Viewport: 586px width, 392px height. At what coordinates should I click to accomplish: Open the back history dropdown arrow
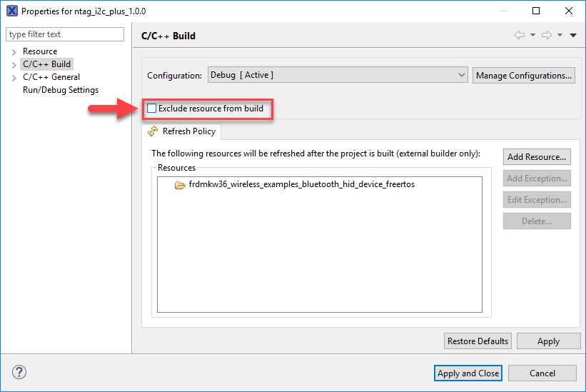(x=532, y=35)
